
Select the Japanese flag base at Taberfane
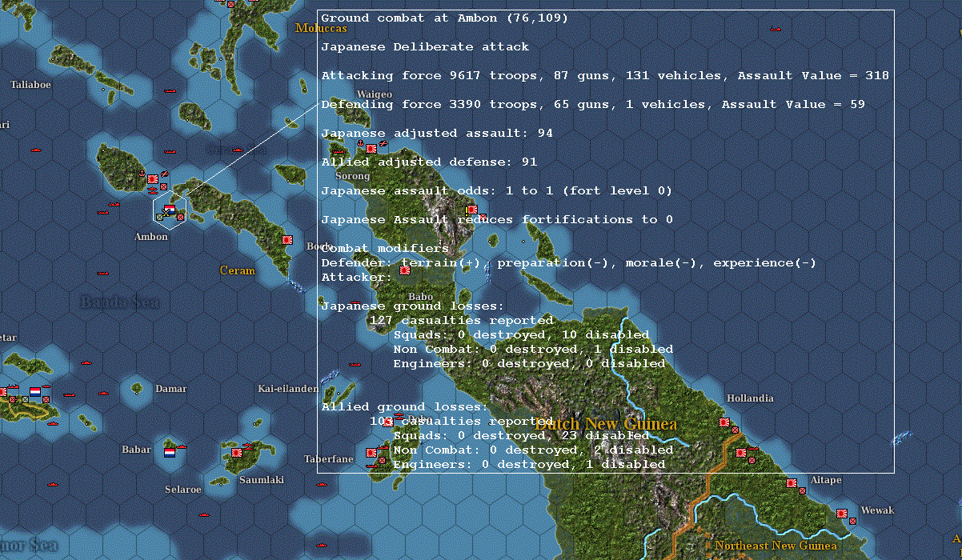pos(371,453)
